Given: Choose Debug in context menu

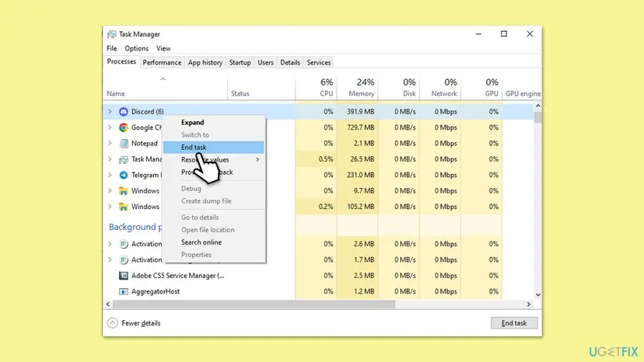Looking at the screenshot, I should click(x=214, y=189).
